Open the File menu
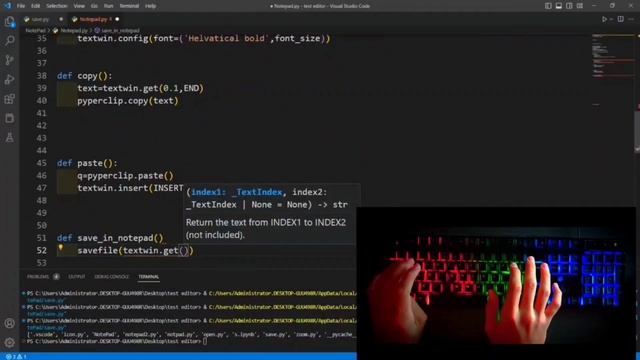The width and height of the screenshot is (640, 360). coord(21,6)
